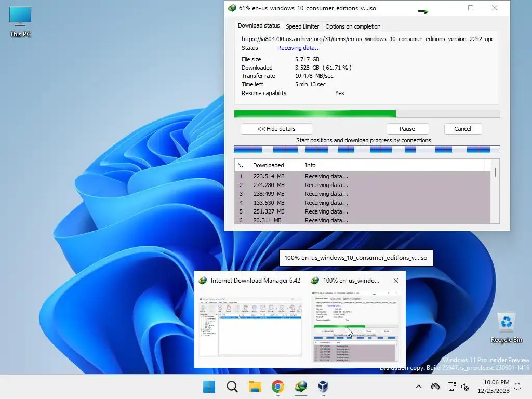Open the 100% en-us_windo download thumbnail preview

coord(355,327)
